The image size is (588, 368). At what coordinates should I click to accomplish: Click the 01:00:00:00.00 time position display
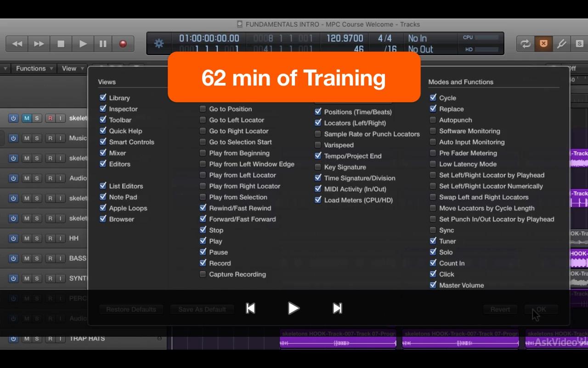tap(209, 38)
